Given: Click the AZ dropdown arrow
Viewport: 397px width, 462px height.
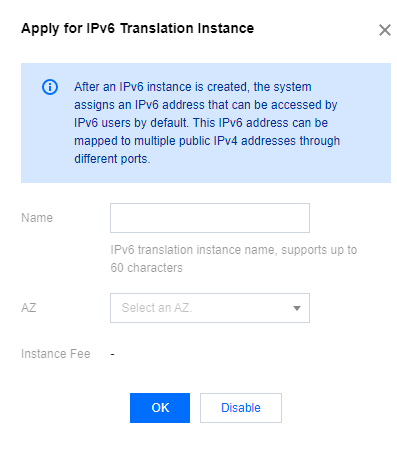Looking at the screenshot, I should coord(297,308).
